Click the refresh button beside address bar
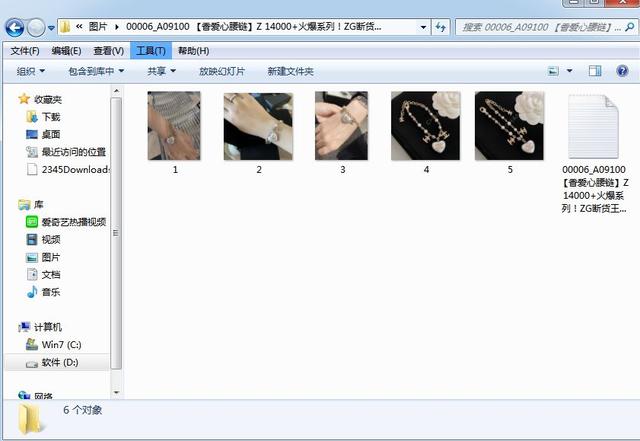The image size is (640, 441). click(441, 28)
